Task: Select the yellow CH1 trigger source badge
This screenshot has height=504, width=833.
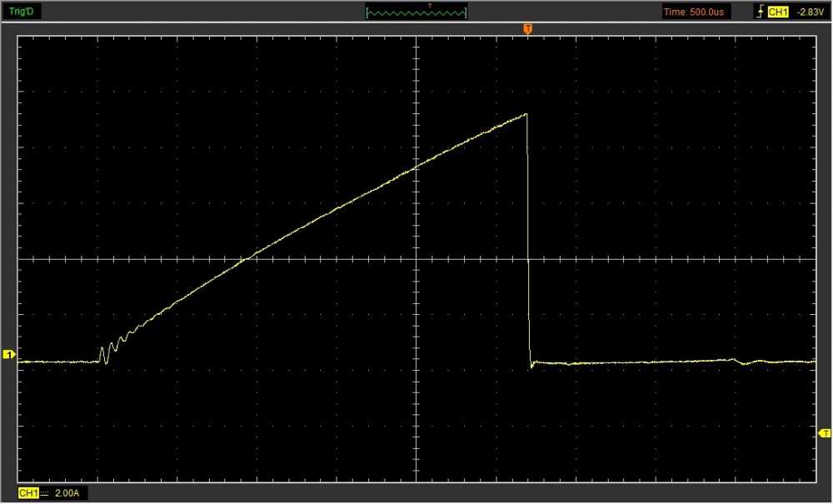Action: point(777,12)
